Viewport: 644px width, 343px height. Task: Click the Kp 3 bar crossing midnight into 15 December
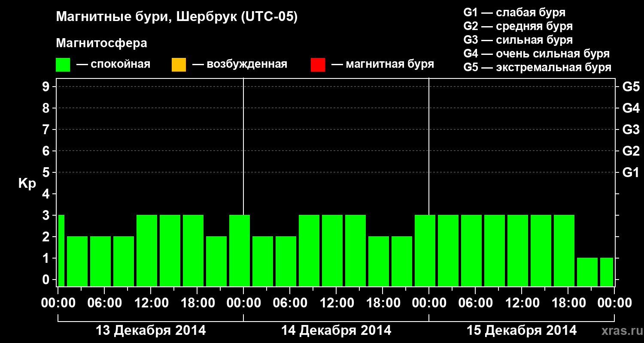pyautogui.click(x=425, y=250)
